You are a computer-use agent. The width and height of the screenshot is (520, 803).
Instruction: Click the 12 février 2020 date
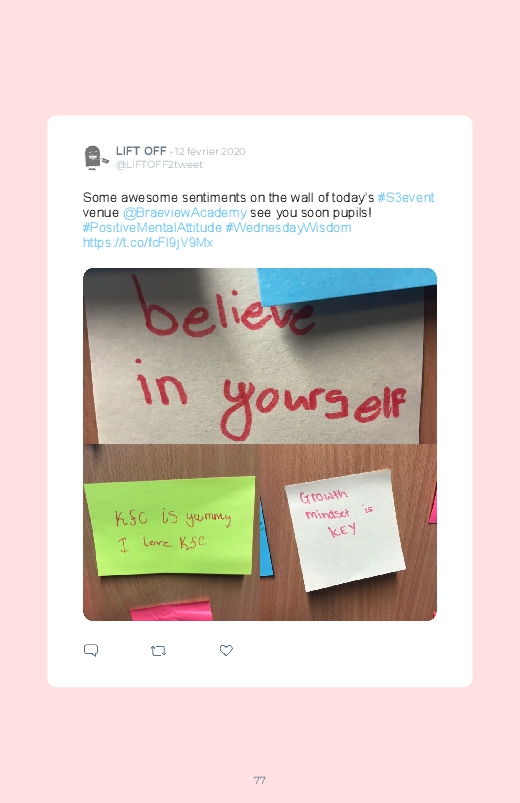click(210, 152)
